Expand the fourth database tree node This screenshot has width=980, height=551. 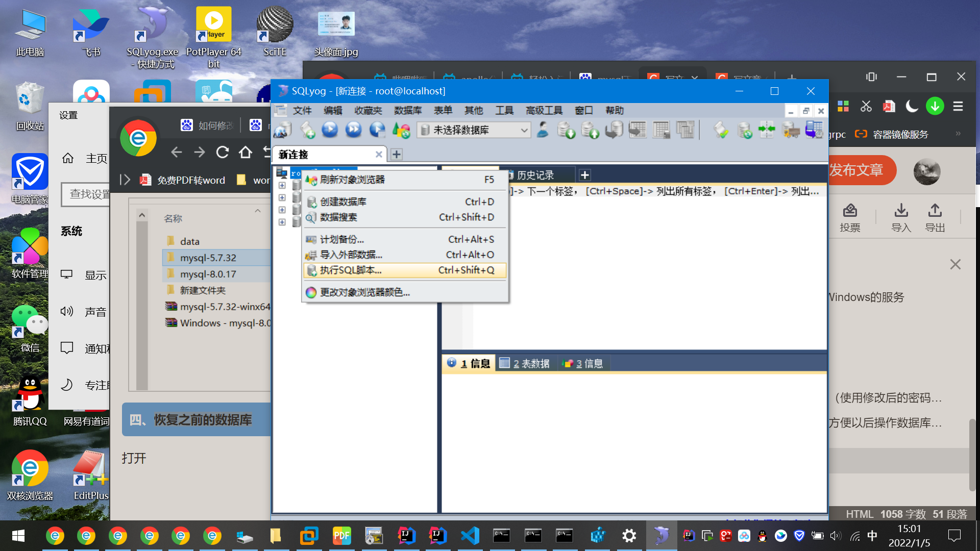click(282, 222)
